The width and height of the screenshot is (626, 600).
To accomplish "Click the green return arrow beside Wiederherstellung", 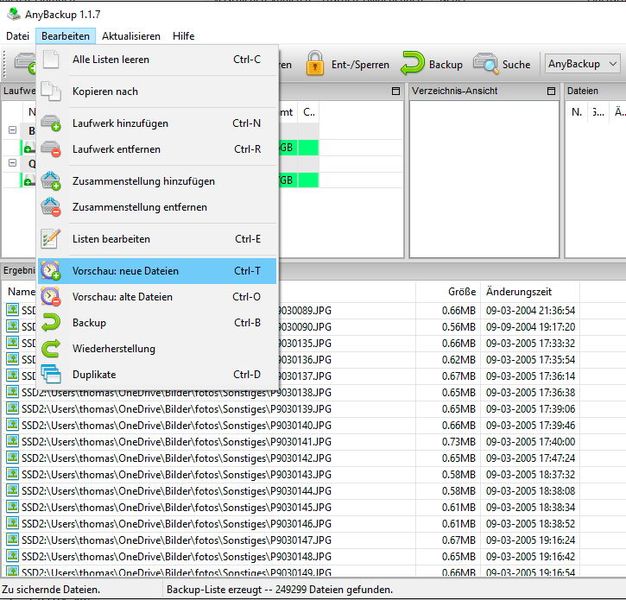I will [x=51, y=349].
